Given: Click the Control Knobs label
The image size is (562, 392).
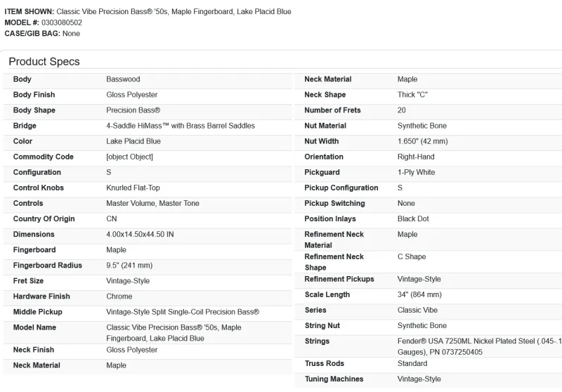Looking at the screenshot, I should tap(39, 188).
